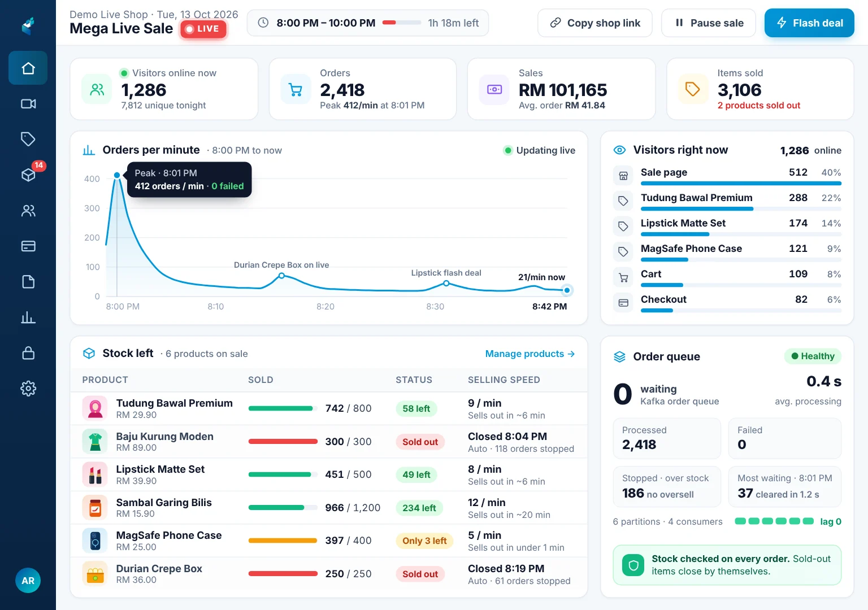The height and width of the screenshot is (610, 868).
Task: Click the Sambal Garing Bilis product name
Action: [164, 503]
